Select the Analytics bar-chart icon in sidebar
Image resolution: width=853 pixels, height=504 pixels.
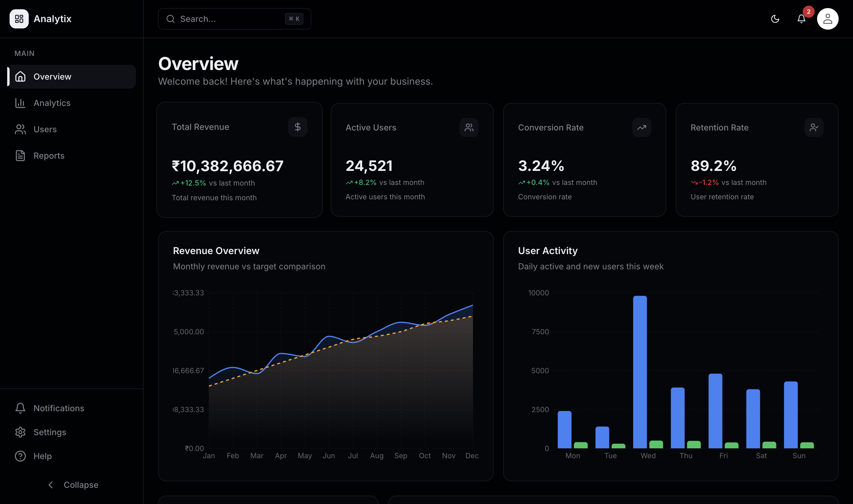[x=20, y=103]
